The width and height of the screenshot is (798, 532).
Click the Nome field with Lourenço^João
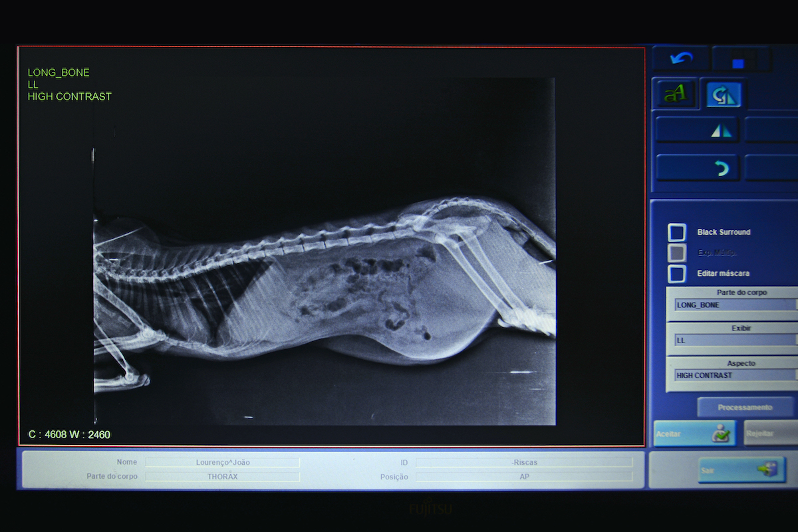(223, 462)
